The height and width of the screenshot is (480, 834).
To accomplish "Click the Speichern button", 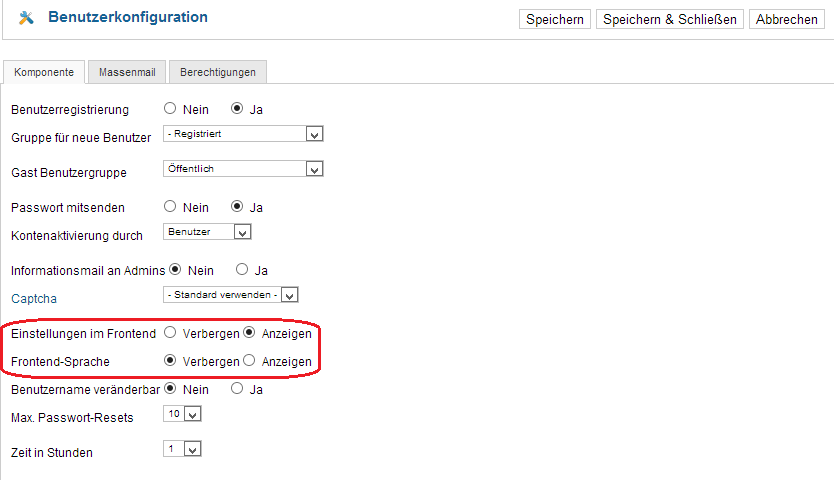I will point(555,19).
